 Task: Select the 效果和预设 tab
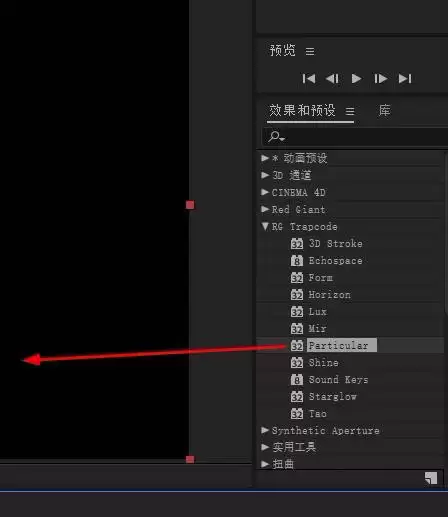point(302,110)
